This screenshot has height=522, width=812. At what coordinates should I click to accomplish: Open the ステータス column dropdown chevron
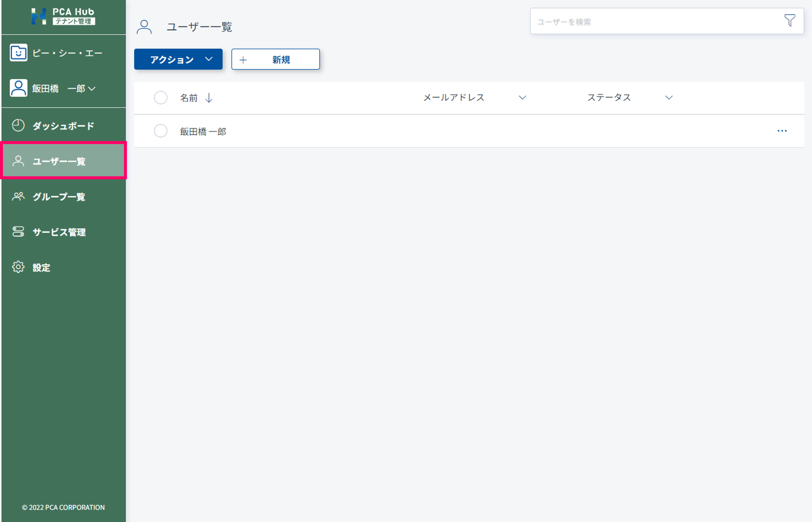coord(669,98)
